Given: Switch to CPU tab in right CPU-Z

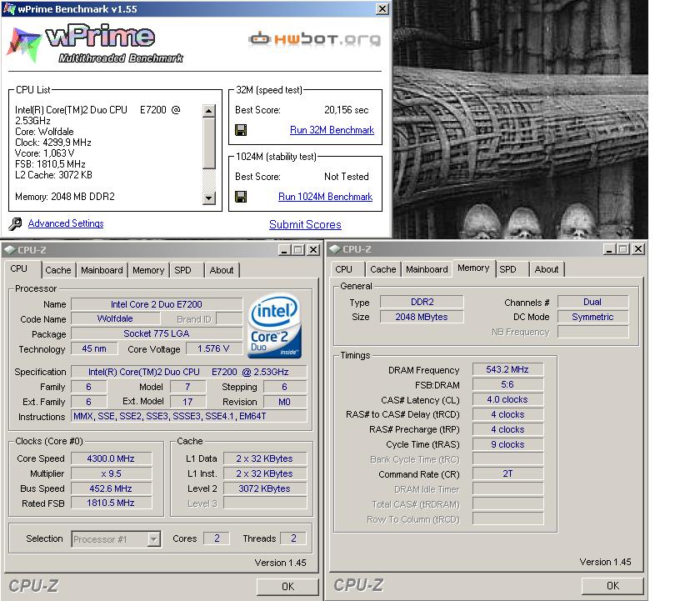Looking at the screenshot, I should tap(343, 269).
